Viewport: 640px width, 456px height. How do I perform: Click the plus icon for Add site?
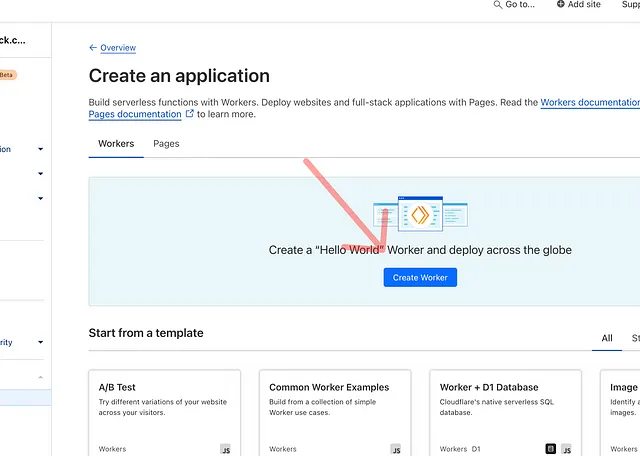561,4
